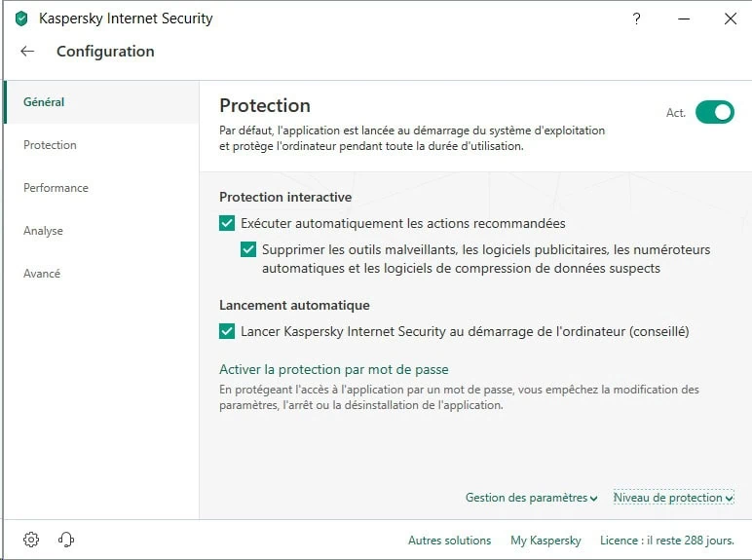This screenshot has height=560, width=752.
Task: Expand Gestion des paramètres dropdown
Action: coord(531,498)
